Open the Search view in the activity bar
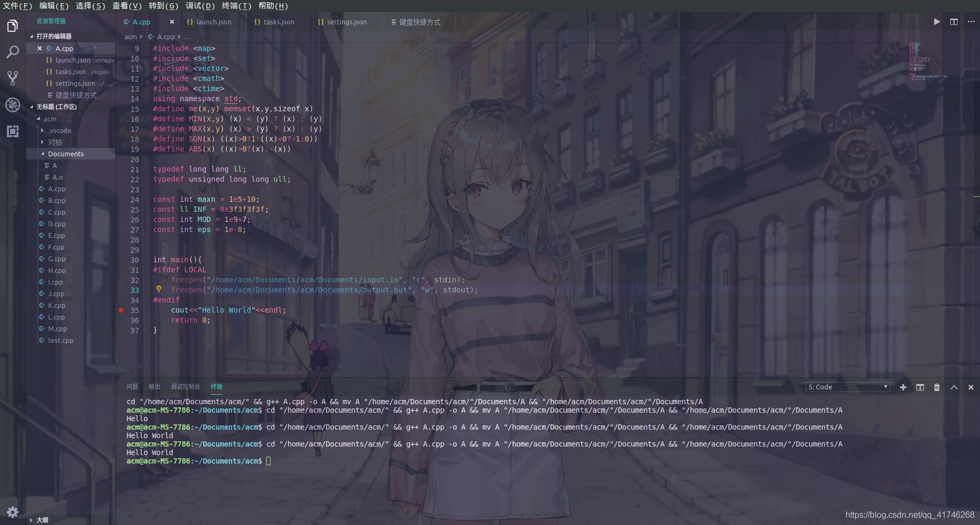Image resolution: width=980 pixels, height=525 pixels. [x=12, y=51]
